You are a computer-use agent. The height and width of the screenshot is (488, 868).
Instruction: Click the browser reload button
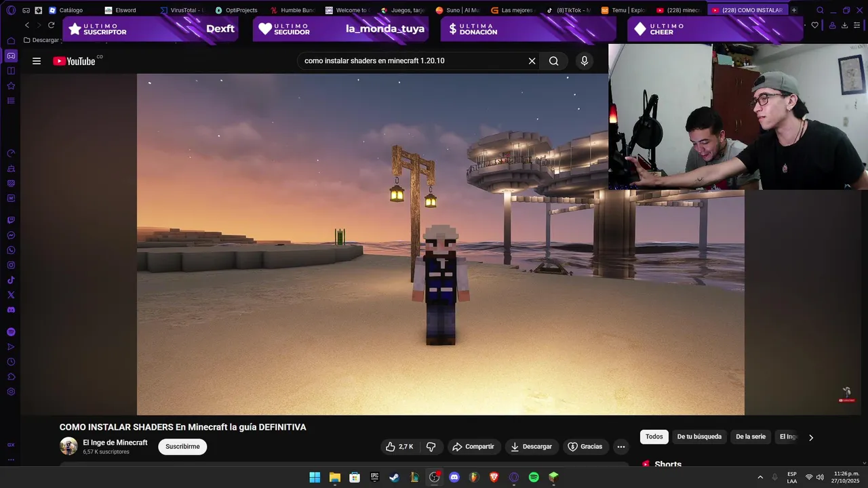pos(51,25)
